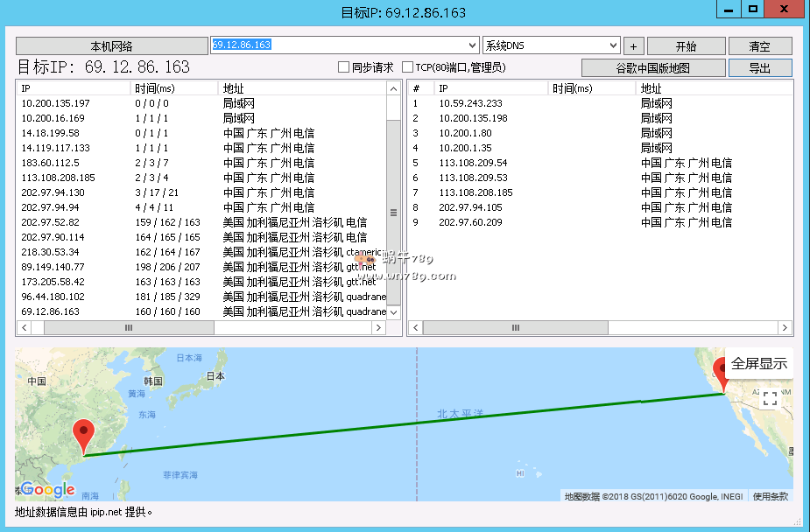Click the 清空 button
810x532 pixels.
coord(760,46)
